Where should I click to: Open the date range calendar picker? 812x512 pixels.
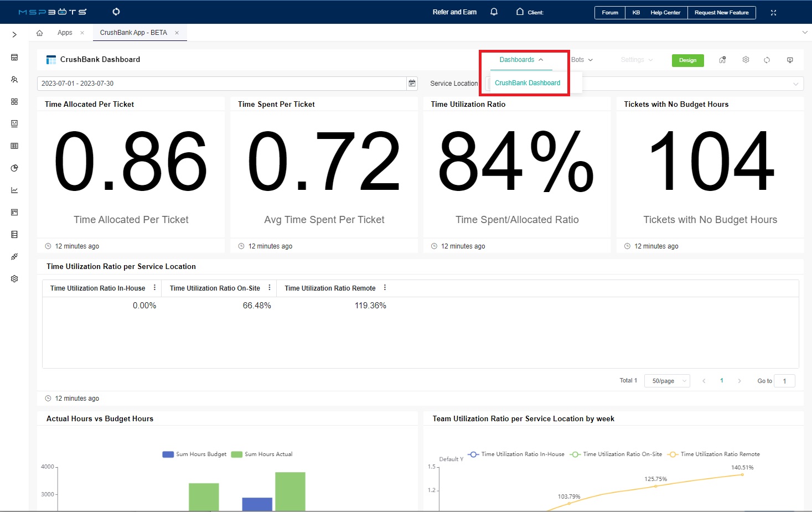(x=412, y=83)
